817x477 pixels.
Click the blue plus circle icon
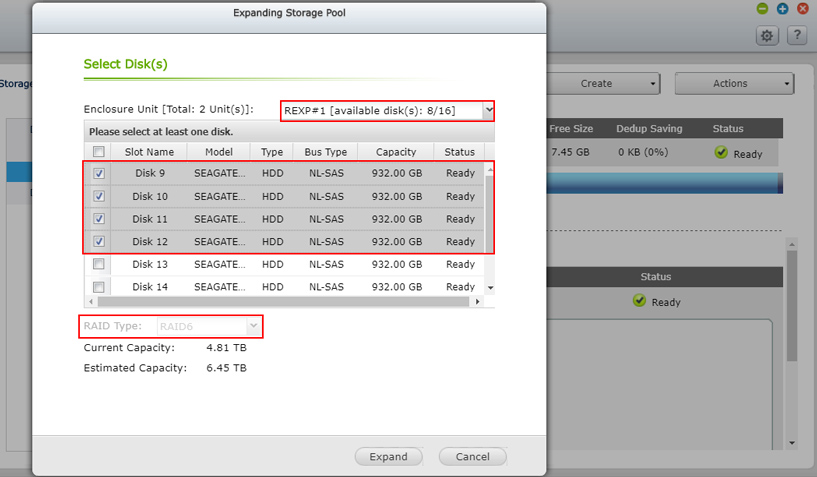click(x=782, y=8)
